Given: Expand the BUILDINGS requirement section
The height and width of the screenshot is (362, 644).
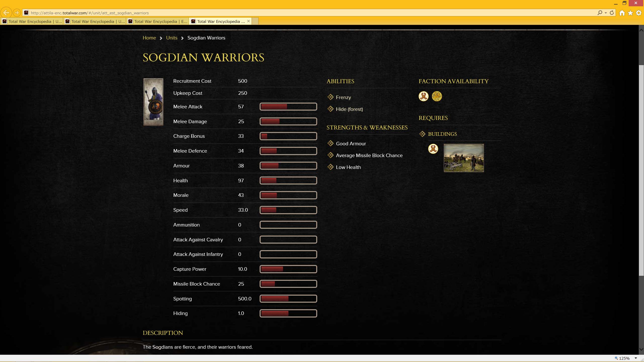Looking at the screenshot, I should click(442, 134).
